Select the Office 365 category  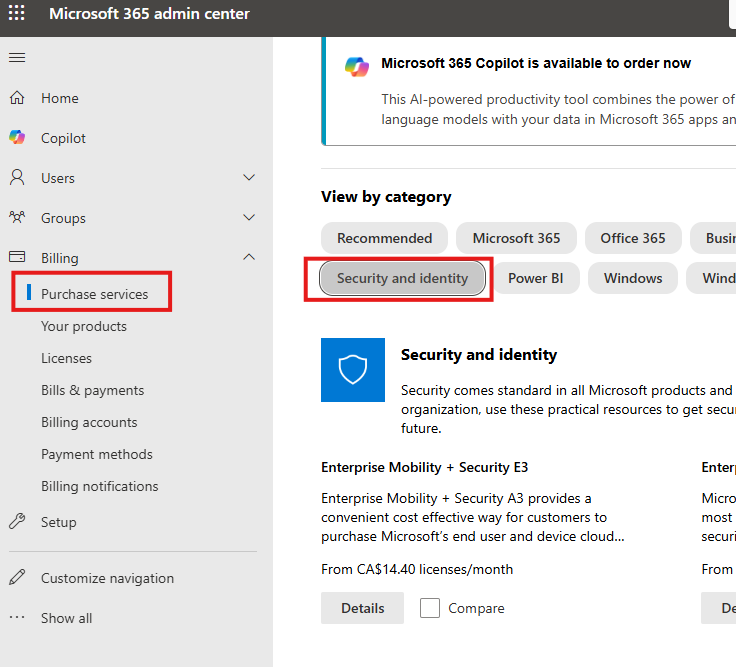tap(633, 238)
